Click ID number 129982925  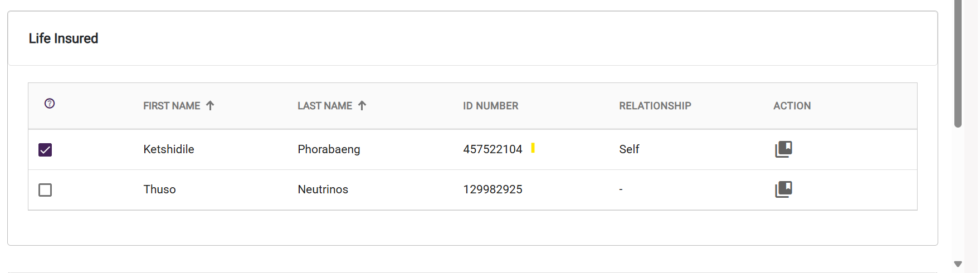[x=493, y=189]
